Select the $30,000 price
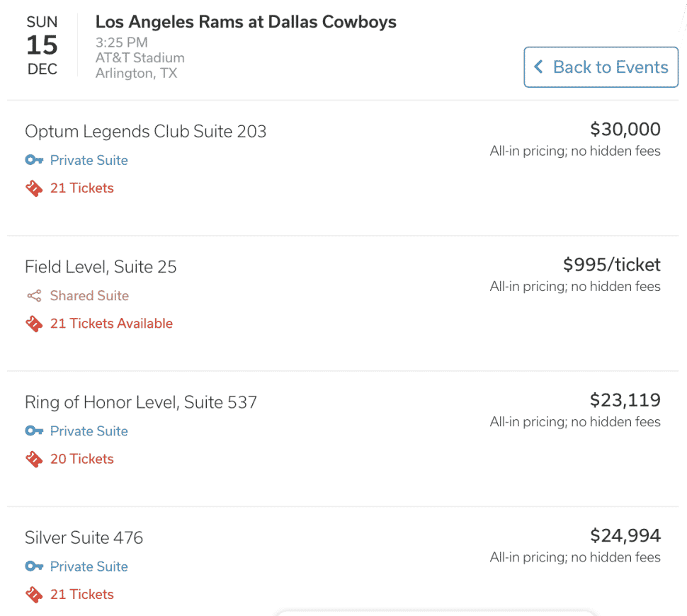Image resolution: width=687 pixels, height=616 pixels. pos(625,130)
